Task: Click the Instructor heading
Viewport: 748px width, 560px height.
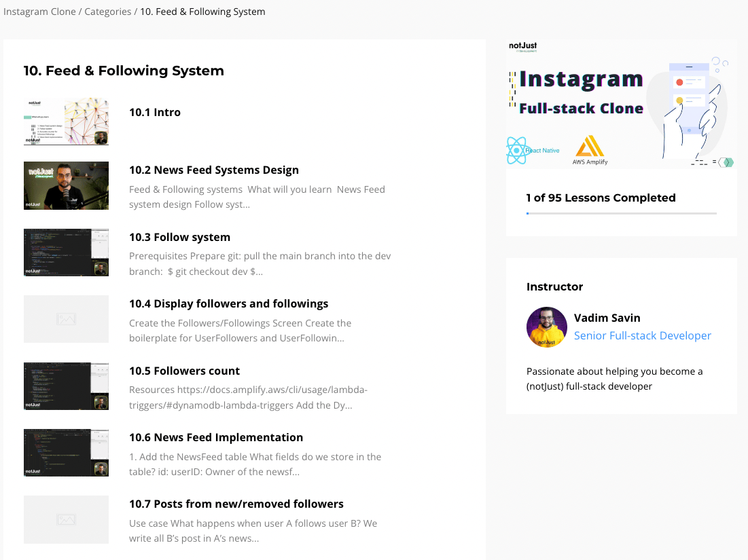Action: click(555, 287)
